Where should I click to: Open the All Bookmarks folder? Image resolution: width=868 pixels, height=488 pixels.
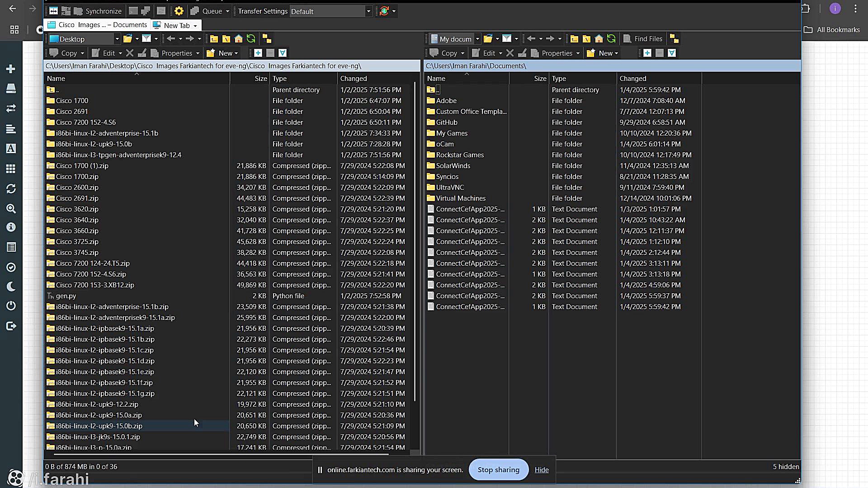point(832,30)
